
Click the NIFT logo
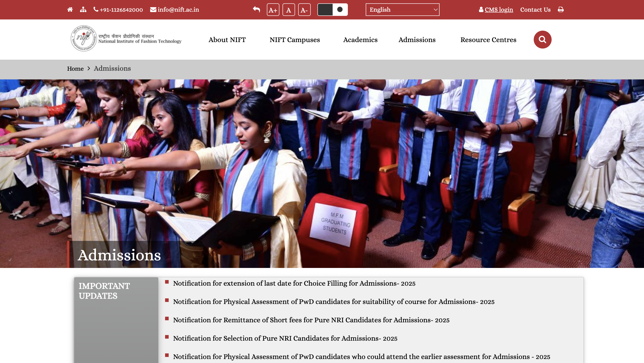tap(126, 38)
